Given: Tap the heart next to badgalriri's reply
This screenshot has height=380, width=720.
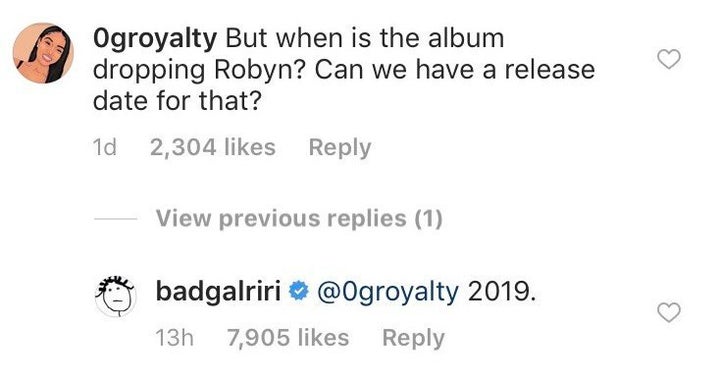Looking at the screenshot, I should click(x=669, y=313).
